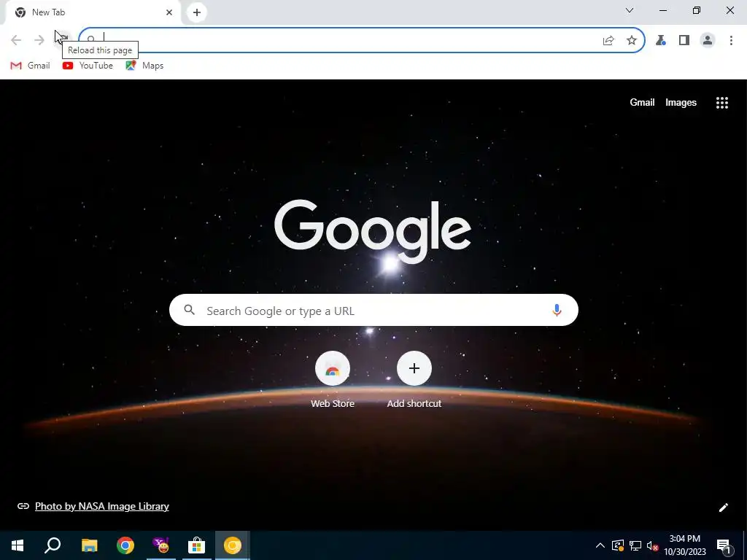Open the notification center
The width and height of the screenshot is (747, 560).
pos(724,545)
